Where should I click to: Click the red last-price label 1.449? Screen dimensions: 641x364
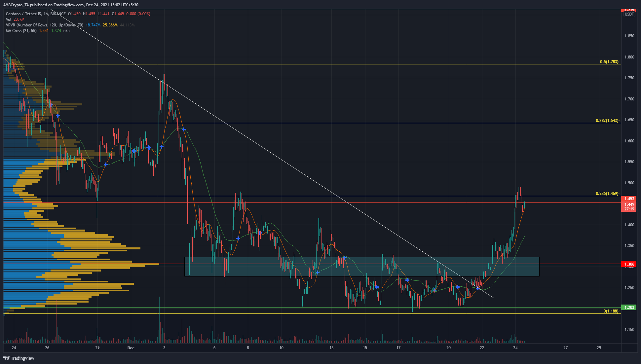coord(629,204)
